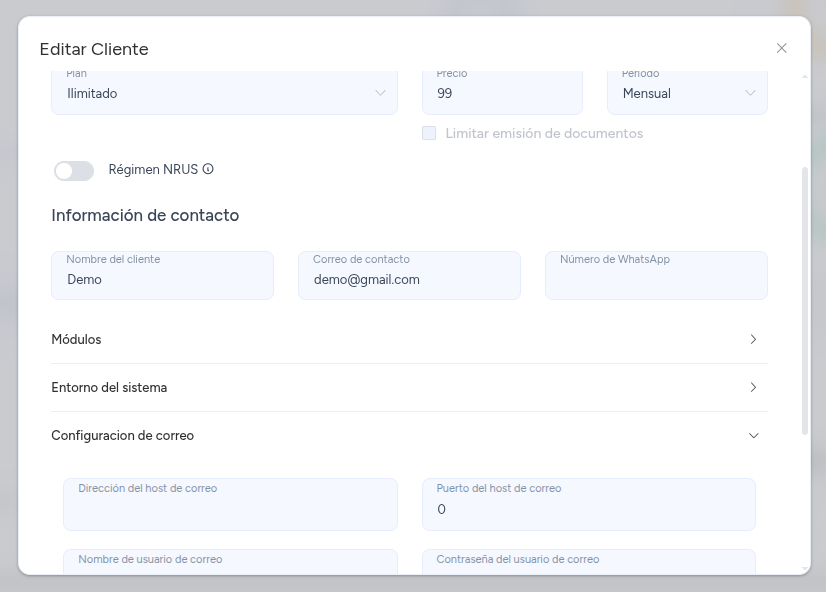826x592 pixels.
Task: Close the Editar Cliente dialog
Action: click(781, 48)
